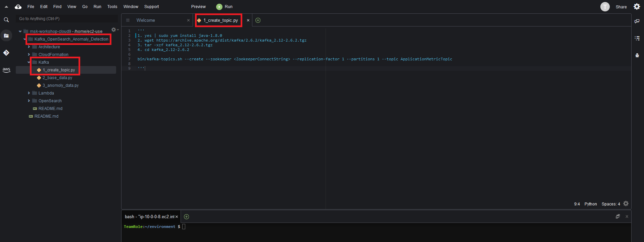The image size is (644, 242).
Task: Open file tree settings gear icon
Action: click(114, 30)
